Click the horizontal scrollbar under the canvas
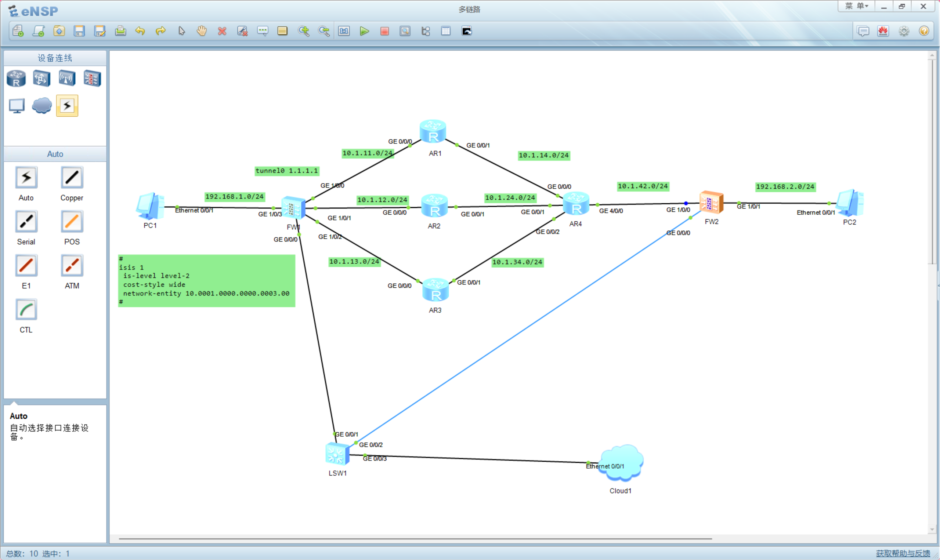The width and height of the screenshot is (940, 560). 415,539
